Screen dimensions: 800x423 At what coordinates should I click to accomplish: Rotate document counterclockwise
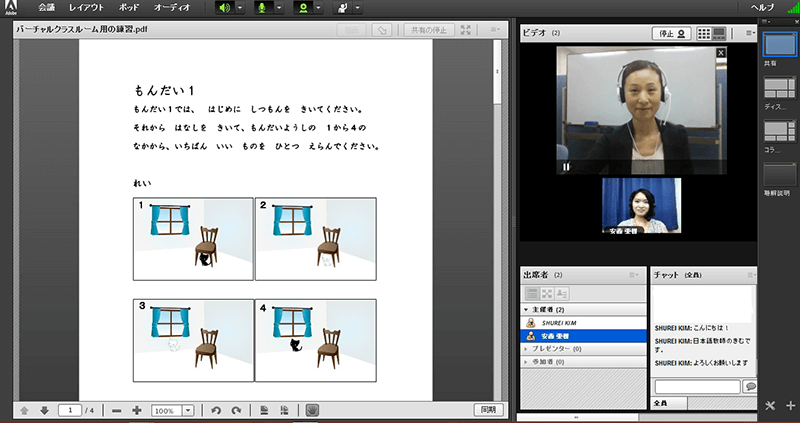(215, 410)
